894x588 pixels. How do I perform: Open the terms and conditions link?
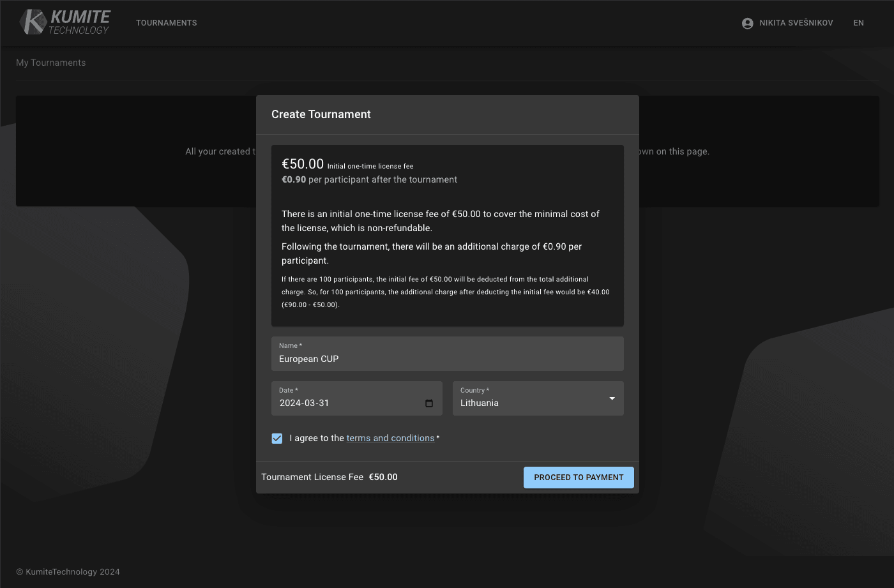click(x=390, y=438)
